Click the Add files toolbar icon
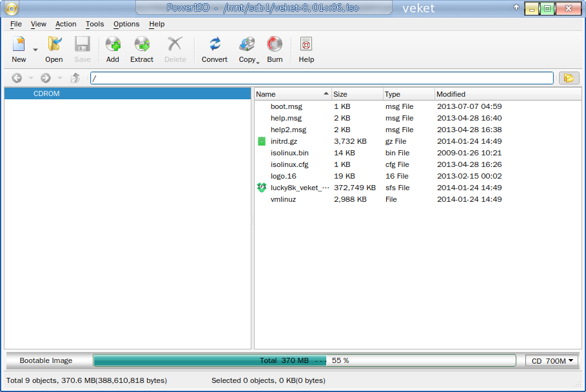Screen dimensions: 586x392 (x=113, y=44)
